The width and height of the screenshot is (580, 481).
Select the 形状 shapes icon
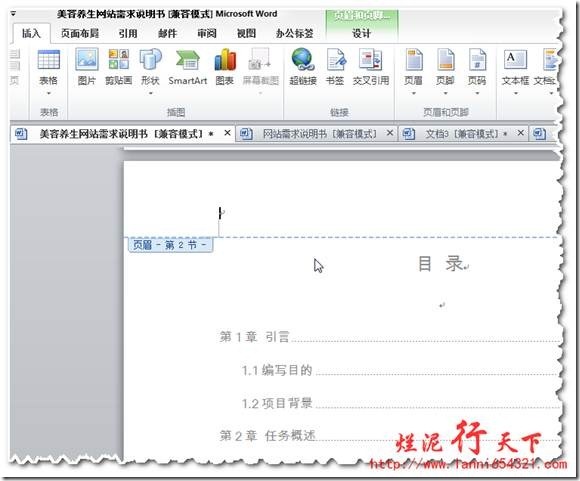151,59
